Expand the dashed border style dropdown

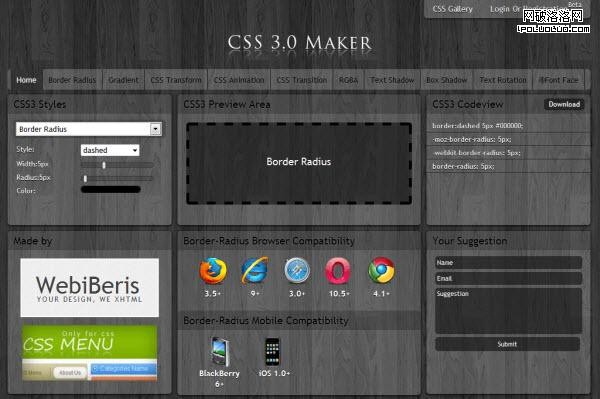[x=110, y=150]
